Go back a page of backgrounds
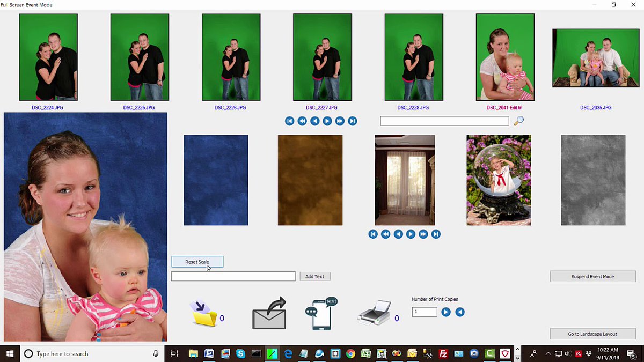644x362 pixels. click(x=385, y=234)
